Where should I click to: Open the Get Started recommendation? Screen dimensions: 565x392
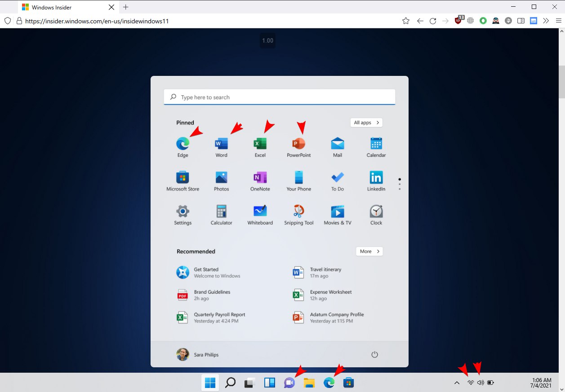click(209, 273)
